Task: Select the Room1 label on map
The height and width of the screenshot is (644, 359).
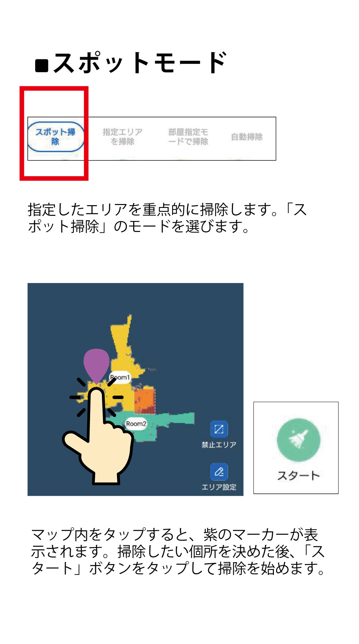Action: coord(120,377)
